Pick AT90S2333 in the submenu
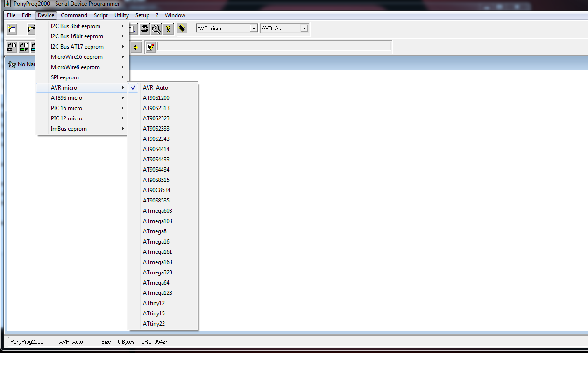 click(x=163, y=129)
